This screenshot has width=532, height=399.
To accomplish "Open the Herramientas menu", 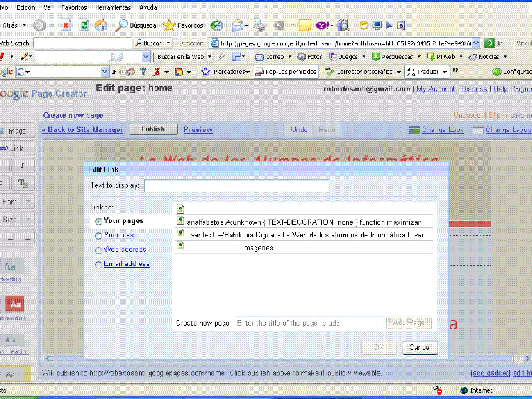I will (x=113, y=8).
